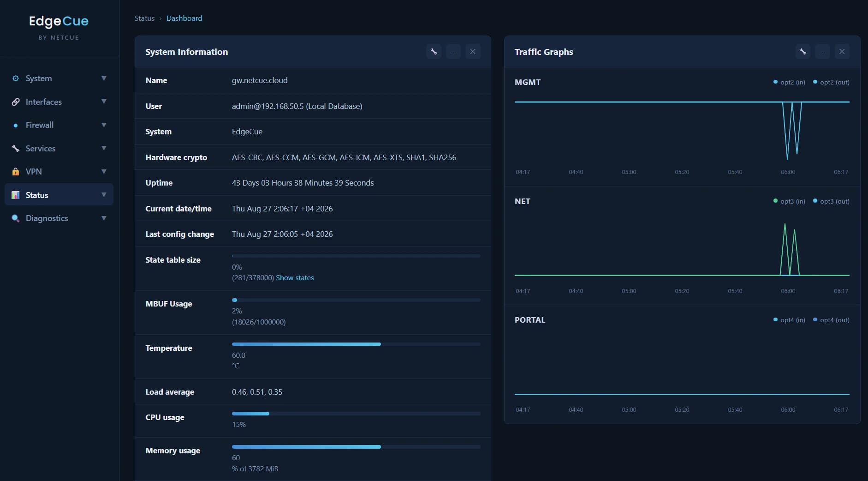Screen dimensions: 868x481
Task: Click the Dashboard breadcrumb link
Action: (x=184, y=18)
